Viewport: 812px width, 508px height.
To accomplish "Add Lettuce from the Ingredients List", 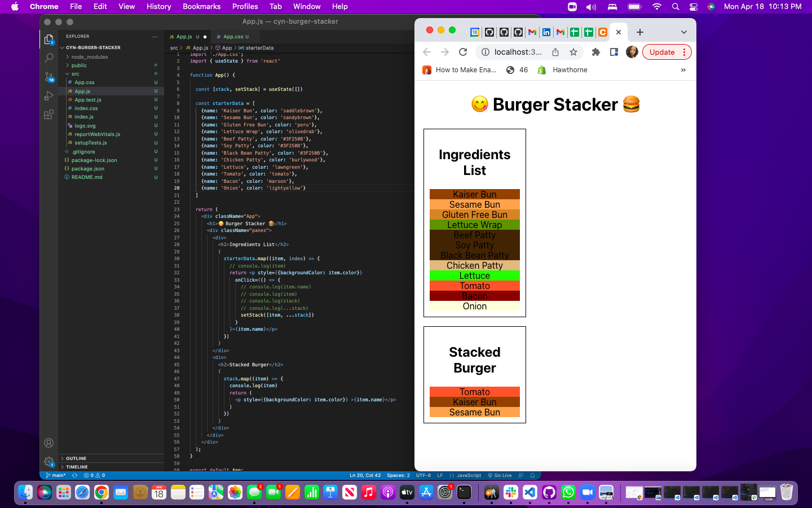I will [x=474, y=275].
